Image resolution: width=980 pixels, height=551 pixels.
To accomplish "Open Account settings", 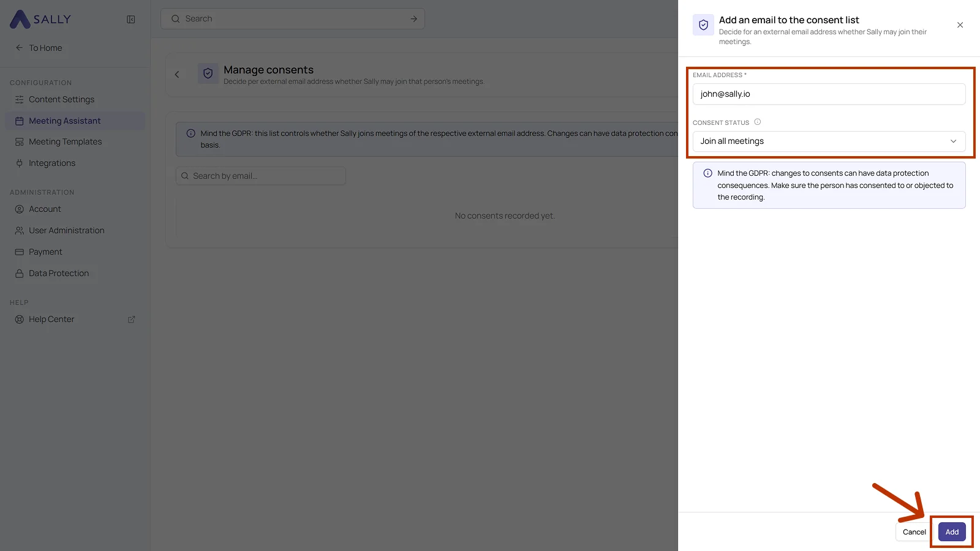I will coord(75,209).
